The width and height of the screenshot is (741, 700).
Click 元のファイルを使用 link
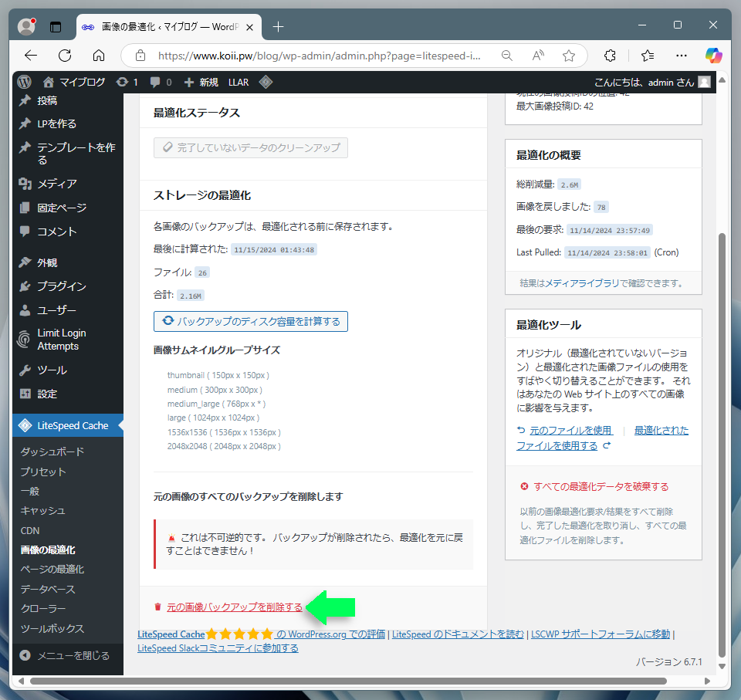[x=571, y=431]
